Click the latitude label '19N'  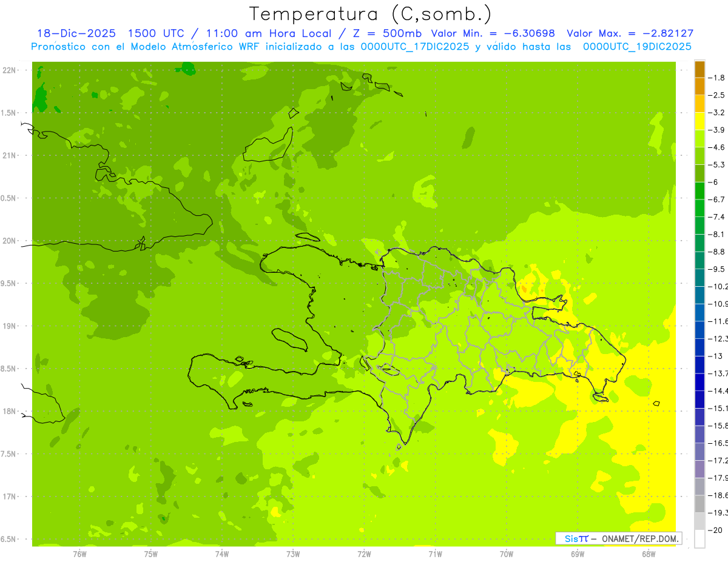(8, 326)
